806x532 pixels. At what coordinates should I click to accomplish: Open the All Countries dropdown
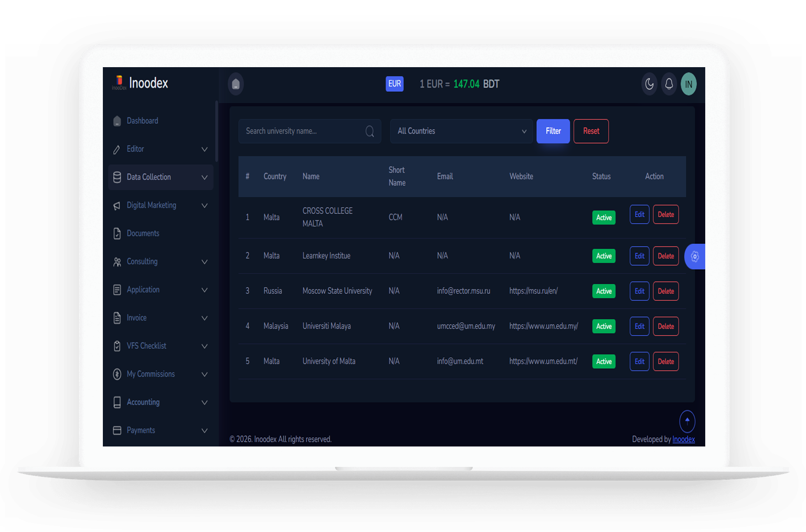(461, 131)
